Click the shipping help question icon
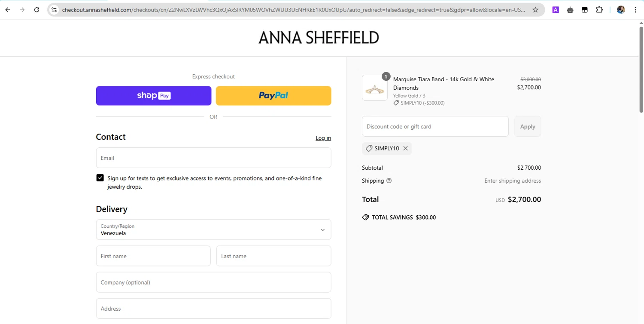The image size is (644, 324). coord(389,181)
